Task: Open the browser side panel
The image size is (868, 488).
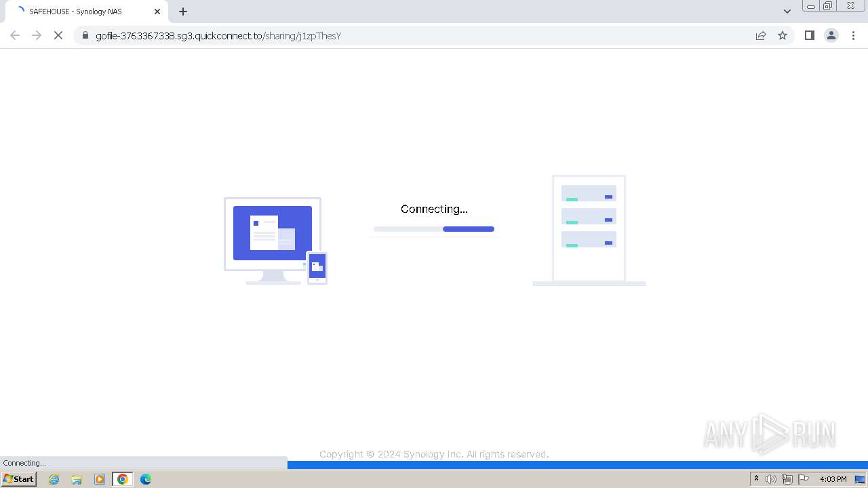Action: [809, 35]
